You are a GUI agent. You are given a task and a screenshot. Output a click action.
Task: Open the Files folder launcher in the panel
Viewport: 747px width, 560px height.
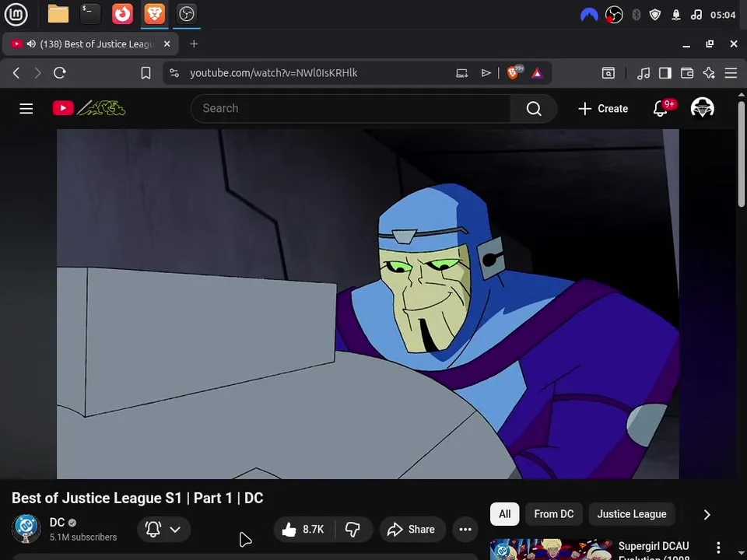tap(58, 14)
